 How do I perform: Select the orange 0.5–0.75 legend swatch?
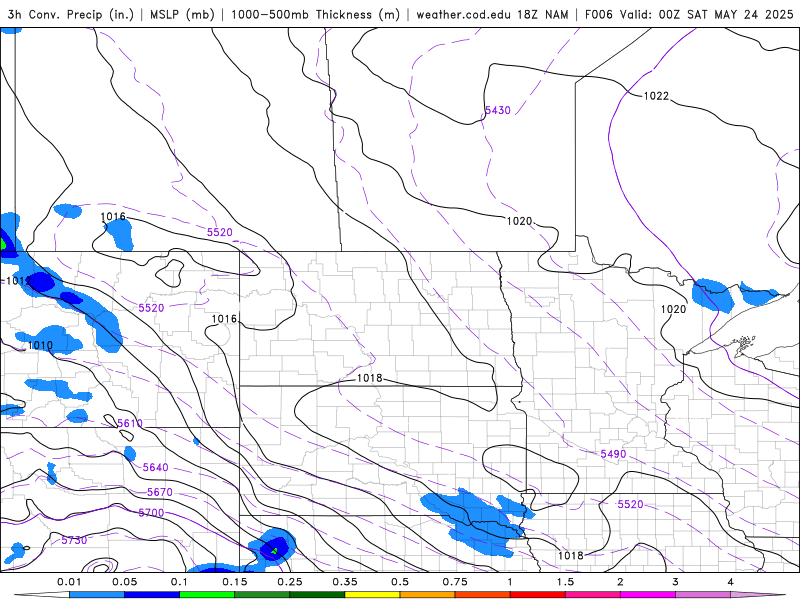pyautogui.click(x=428, y=595)
